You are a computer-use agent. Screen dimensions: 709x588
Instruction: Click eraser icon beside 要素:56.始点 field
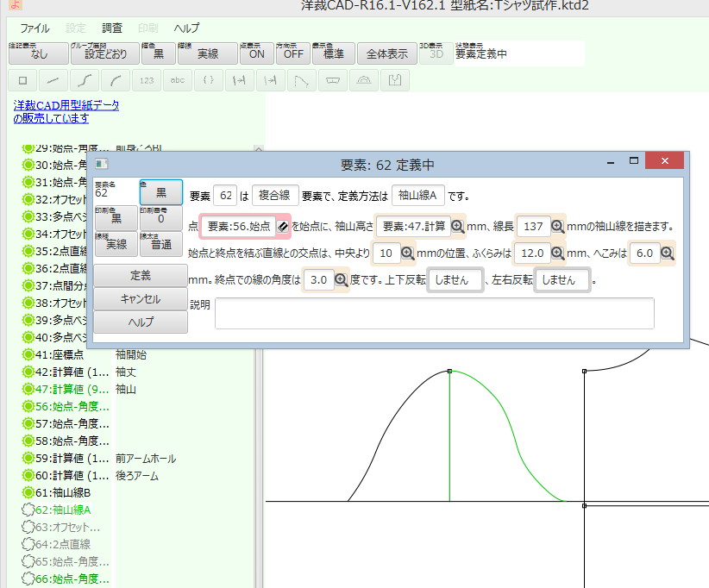pos(283,227)
